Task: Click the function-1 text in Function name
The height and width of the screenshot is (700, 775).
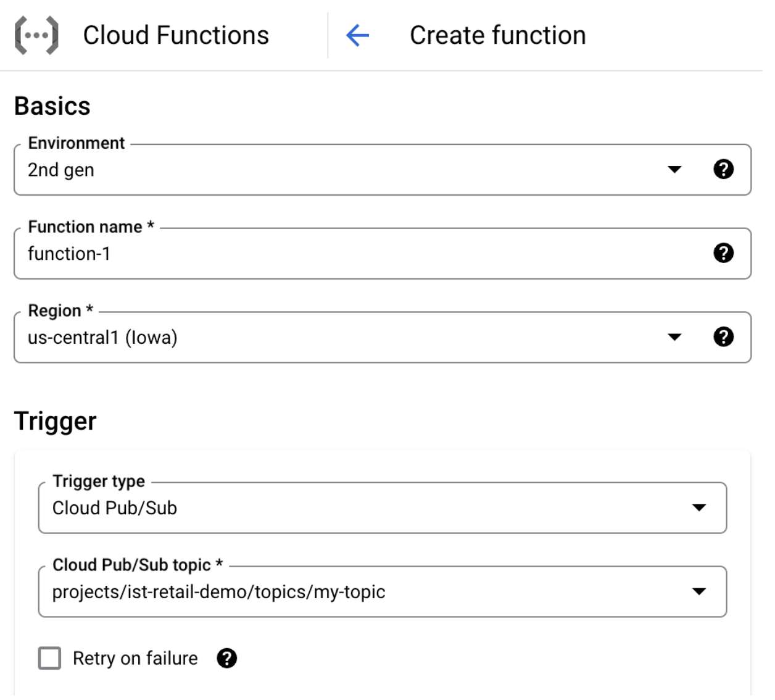Action: (x=69, y=254)
